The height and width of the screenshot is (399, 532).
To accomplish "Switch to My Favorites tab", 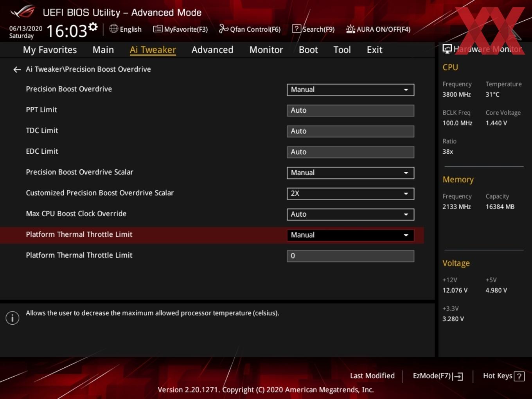I will (50, 50).
